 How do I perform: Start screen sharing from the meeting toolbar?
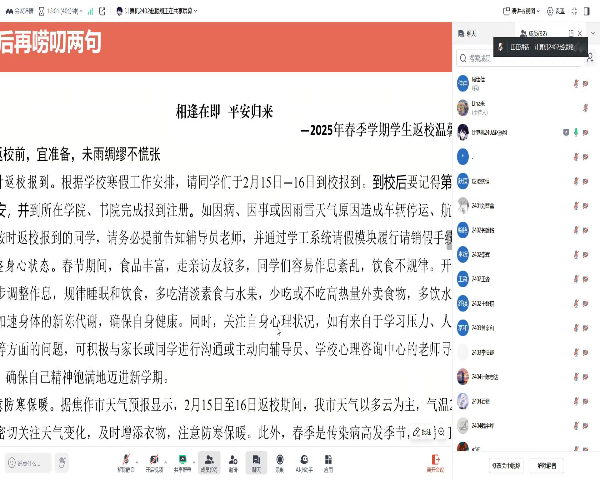[181, 464]
